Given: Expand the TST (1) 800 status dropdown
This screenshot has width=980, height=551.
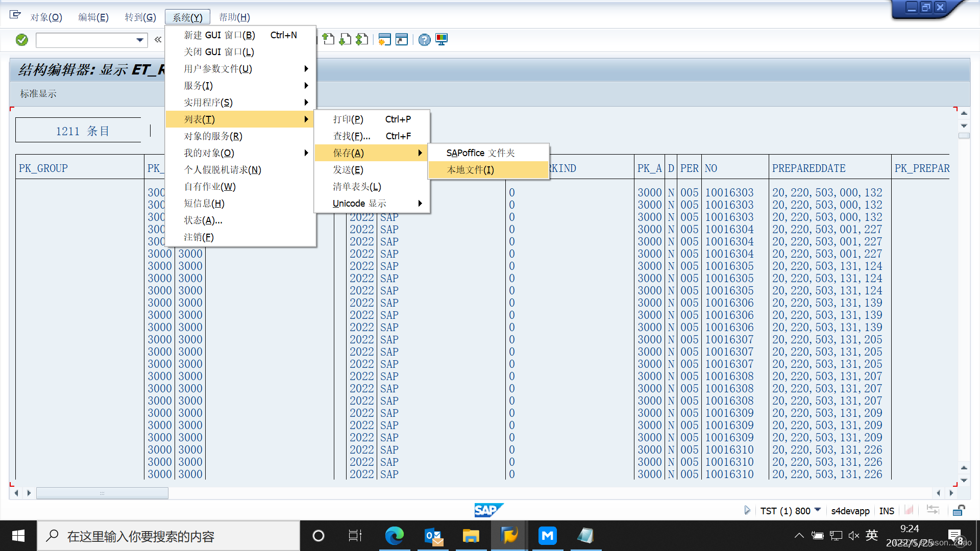Looking at the screenshot, I should click(x=818, y=510).
